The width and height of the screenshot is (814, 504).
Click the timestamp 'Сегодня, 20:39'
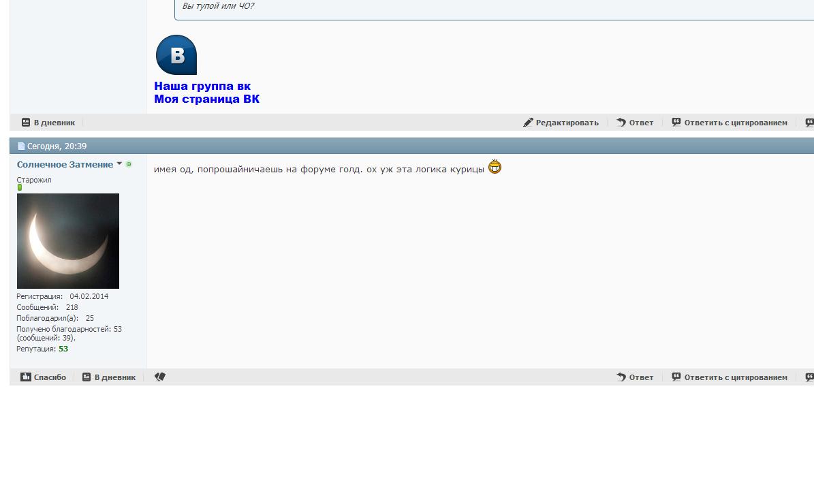pyautogui.click(x=57, y=146)
